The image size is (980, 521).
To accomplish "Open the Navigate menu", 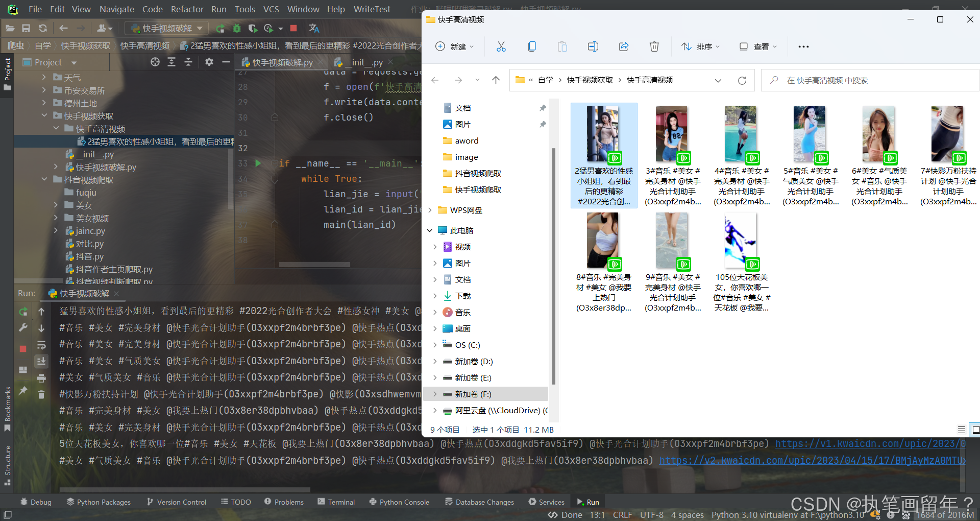I will coord(116,9).
